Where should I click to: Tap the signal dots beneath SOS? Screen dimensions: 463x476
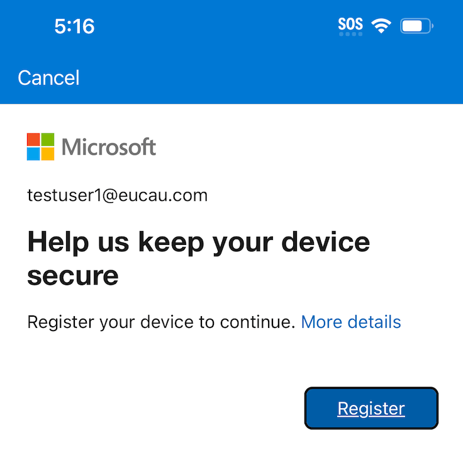tap(350, 34)
